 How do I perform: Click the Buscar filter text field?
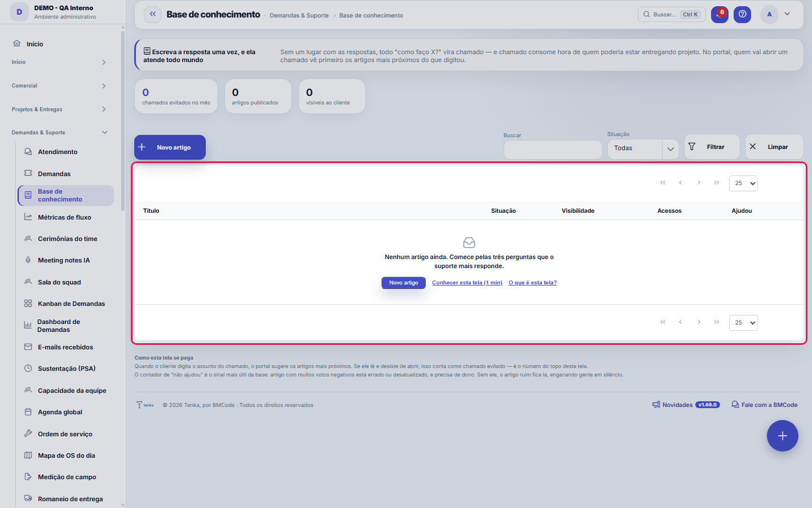point(553,150)
